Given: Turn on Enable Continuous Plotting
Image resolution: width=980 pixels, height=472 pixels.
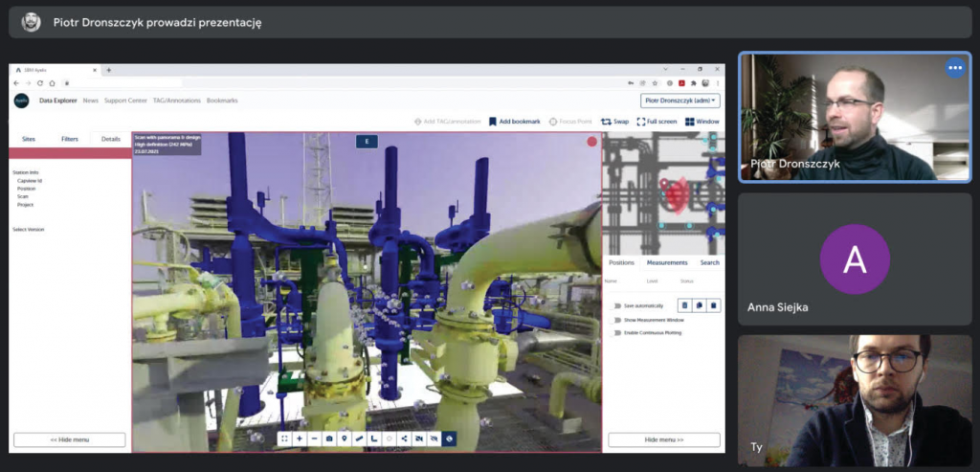Looking at the screenshot, I should pos(617,332).
